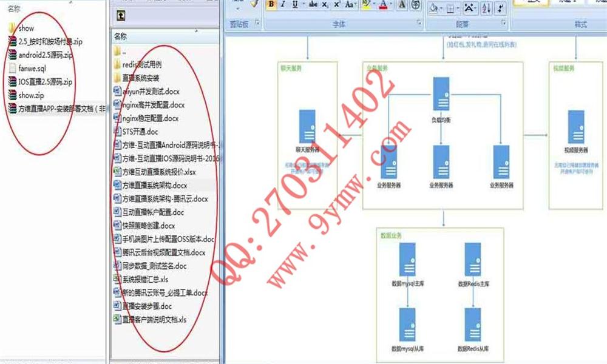Select 互动直播帐户配置.doc file
This screenshot has height=364, width=607.
tap(149, 212)
